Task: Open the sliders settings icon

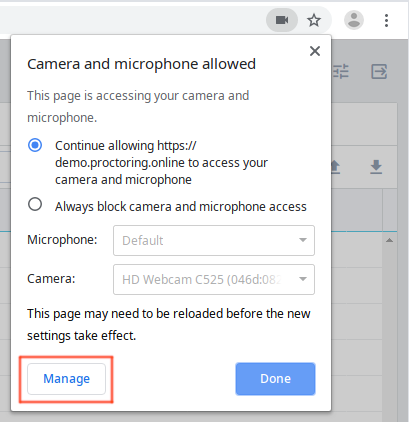Action: [341, 71]
